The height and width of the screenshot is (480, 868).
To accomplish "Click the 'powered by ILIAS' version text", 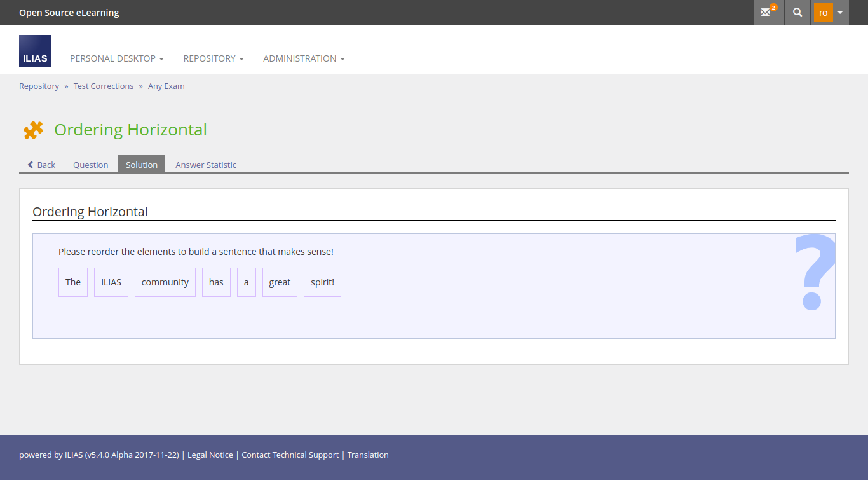I will coord(100,455).
